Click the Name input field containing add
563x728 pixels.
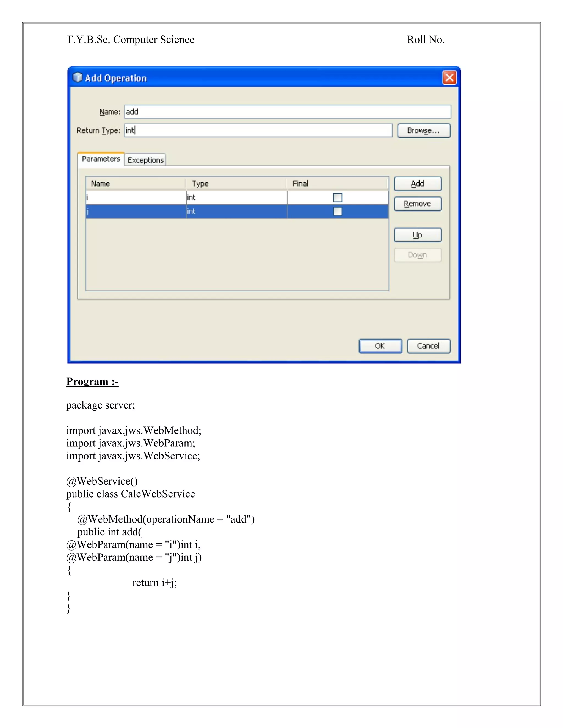(287, 112)
